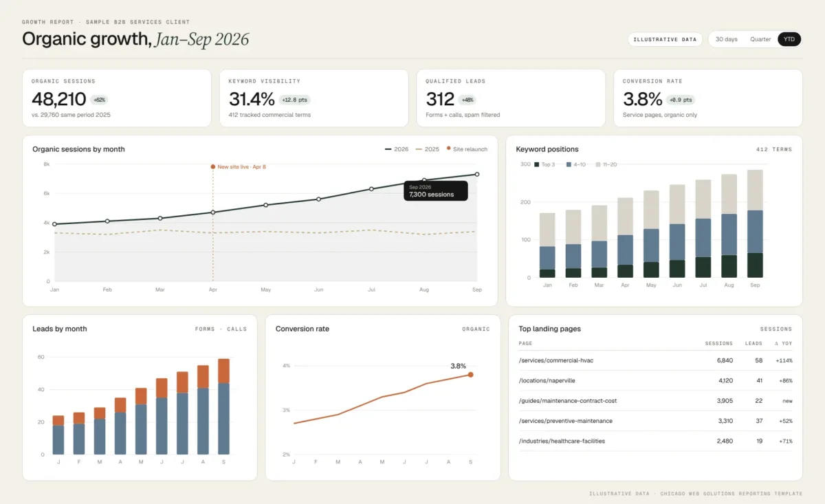The width and height of the screenshot is (825, 504).
Task: Select the Jul data point on sessions line
Action: pos(371,188)
